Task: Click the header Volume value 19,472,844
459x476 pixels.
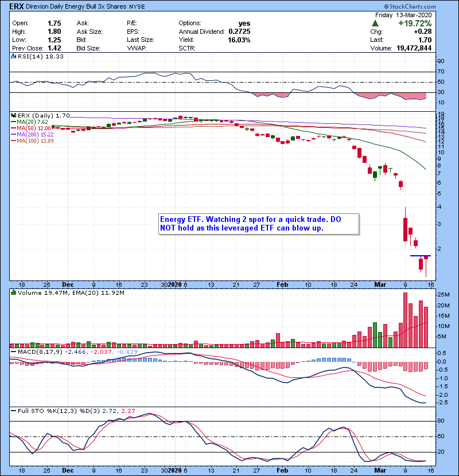Action: click(414, 48)
